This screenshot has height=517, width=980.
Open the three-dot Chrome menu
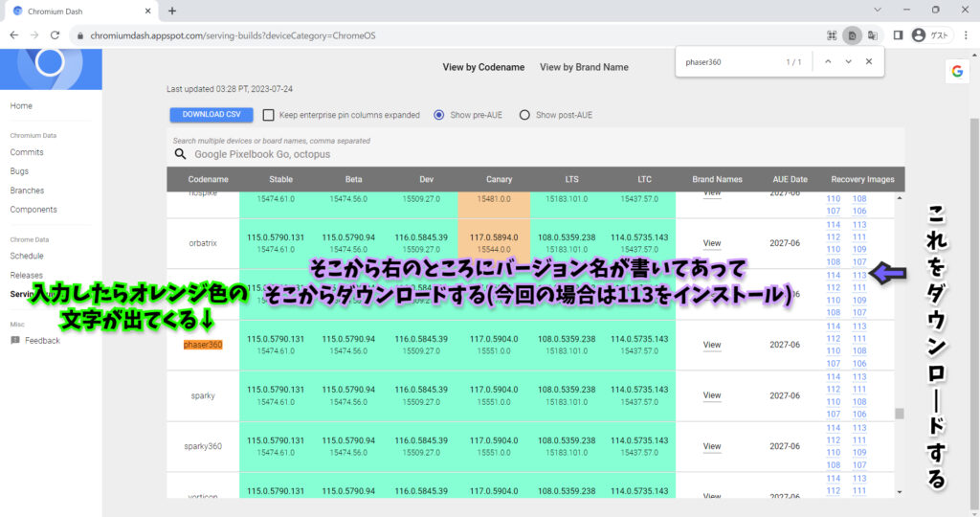coord(966,34)
